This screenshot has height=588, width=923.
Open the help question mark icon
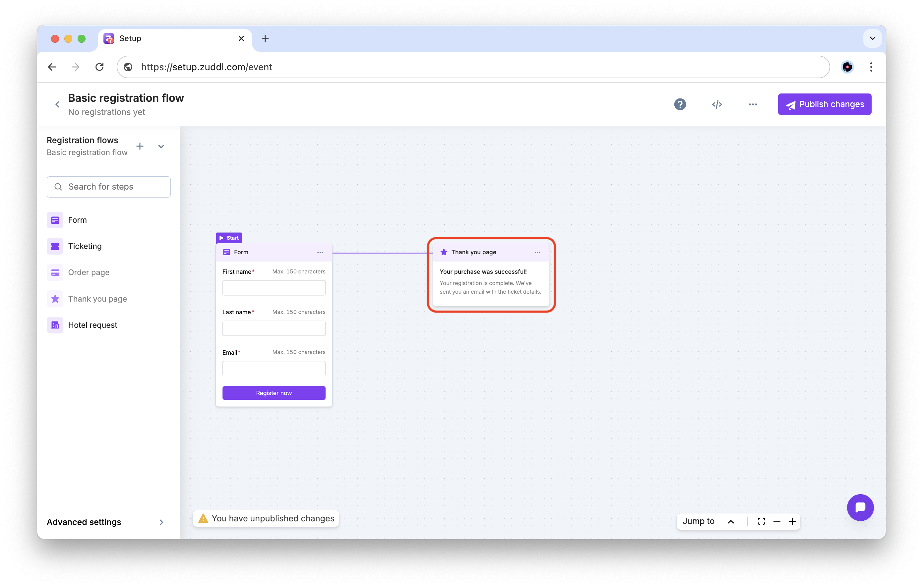(680, 104)
